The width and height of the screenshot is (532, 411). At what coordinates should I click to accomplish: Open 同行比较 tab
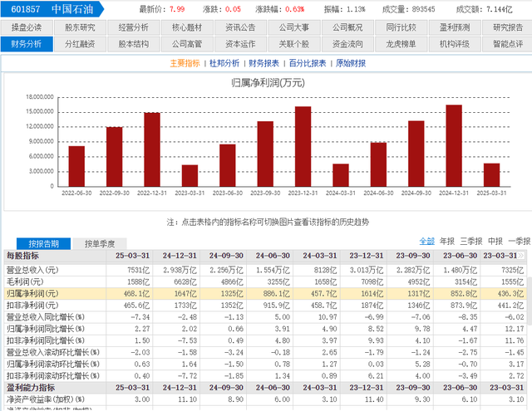pos(401,27)
